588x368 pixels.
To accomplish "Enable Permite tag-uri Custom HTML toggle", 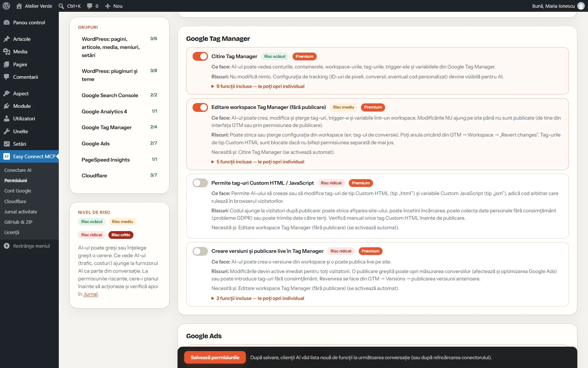I will (x=200, y=183).
